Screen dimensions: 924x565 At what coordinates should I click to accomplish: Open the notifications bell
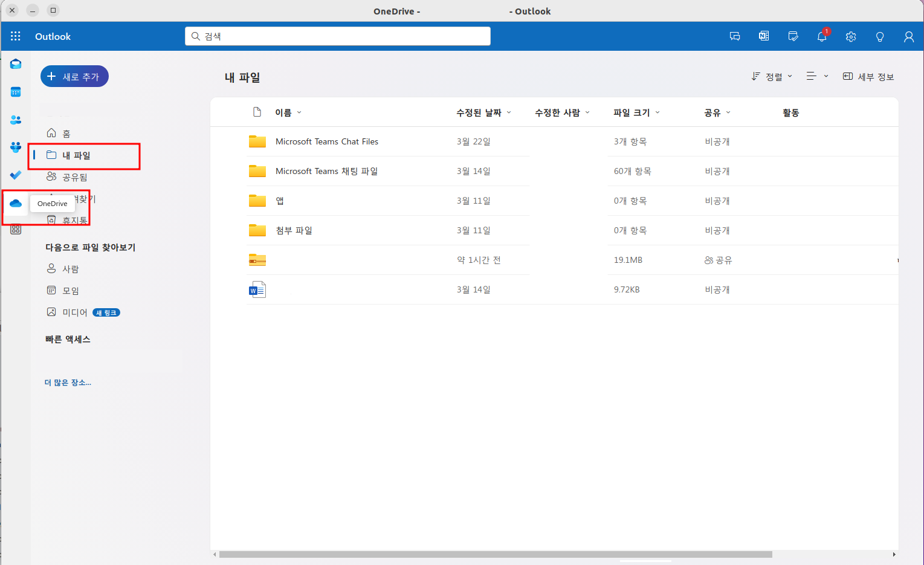[x=822, y=36]
